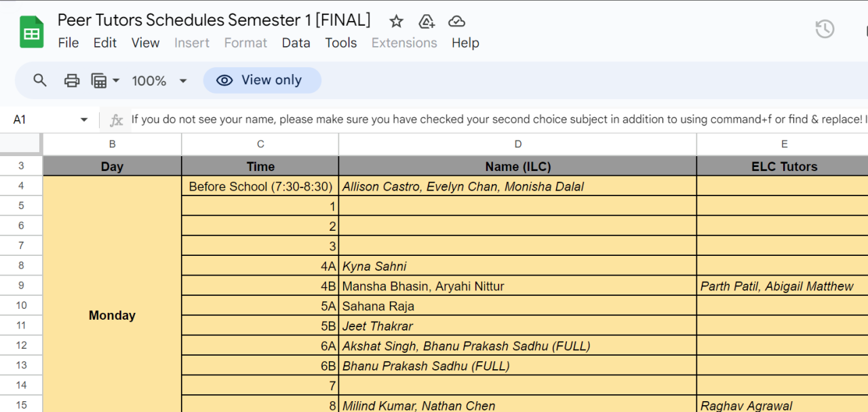The image size is (868, 412).
Task: Click the filter views table icon
Action: click(99, 81)
